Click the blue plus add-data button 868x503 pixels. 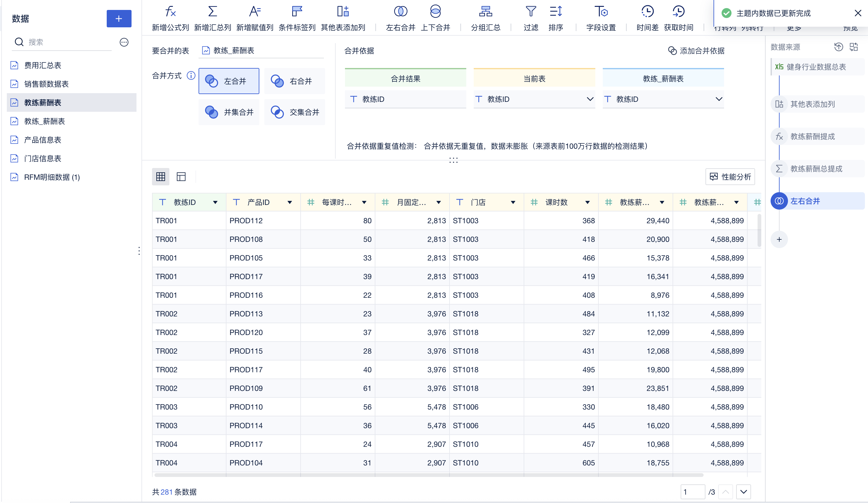tap(119, 19)
